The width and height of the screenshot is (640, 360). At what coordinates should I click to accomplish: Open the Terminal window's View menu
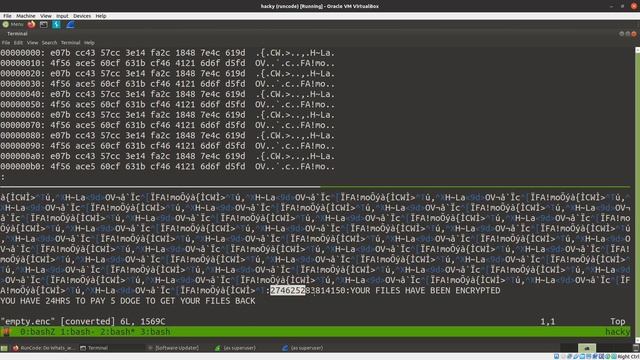click(x=32, y=42)
